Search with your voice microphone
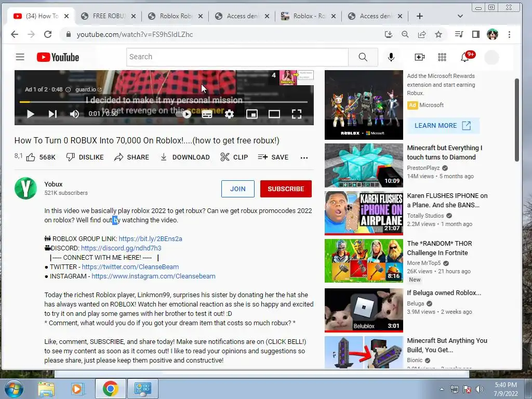 (391, 57)
